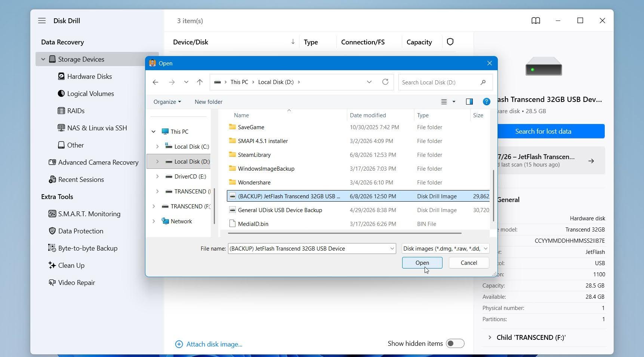Click the arrow on recent scan session card
Screen dimensions: 644x357
591,161
